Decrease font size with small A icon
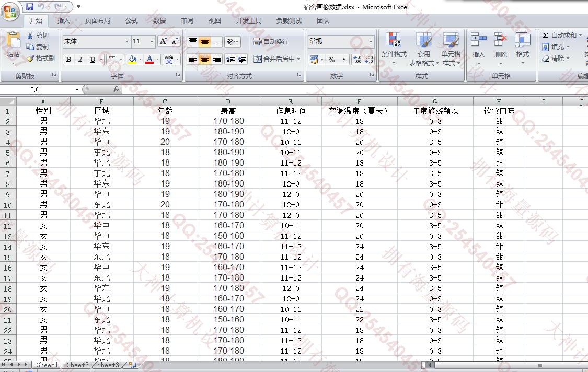Screen dimensions: 588x372 coord(174,41)
